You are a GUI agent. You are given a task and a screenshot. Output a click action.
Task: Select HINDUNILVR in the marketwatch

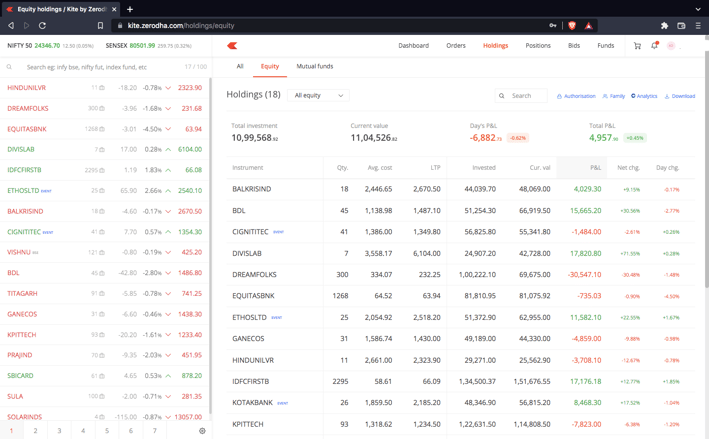click(x=104, y=88)
